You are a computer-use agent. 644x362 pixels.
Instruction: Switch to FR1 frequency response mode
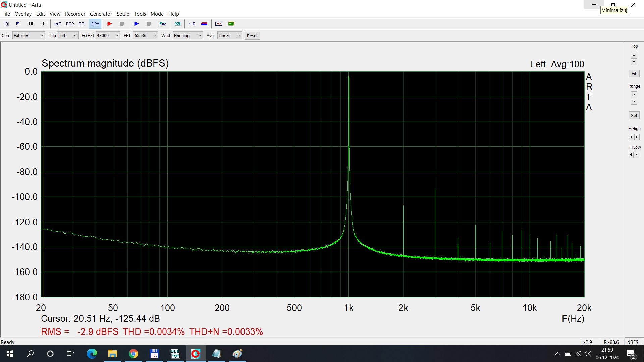point(83,24)
